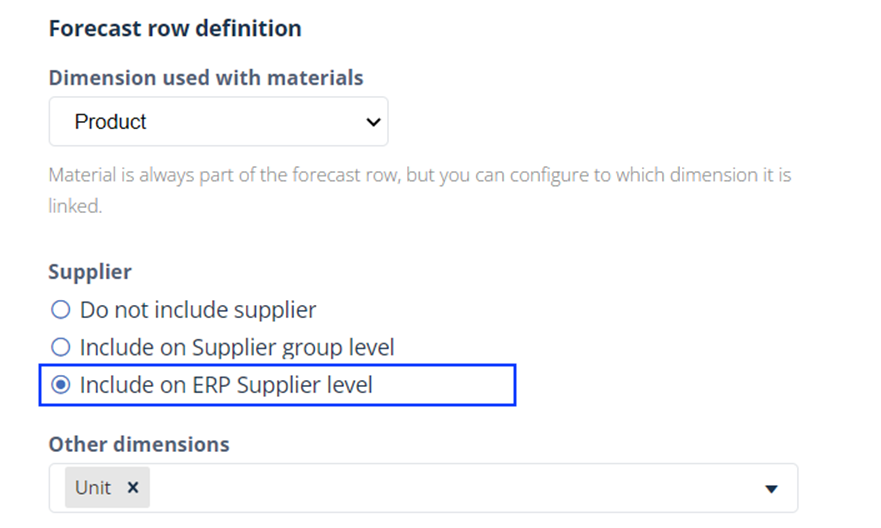Select the 'Do not include supplier' radio circle
This screenshot has height=528, width=881.
(61, 310)
